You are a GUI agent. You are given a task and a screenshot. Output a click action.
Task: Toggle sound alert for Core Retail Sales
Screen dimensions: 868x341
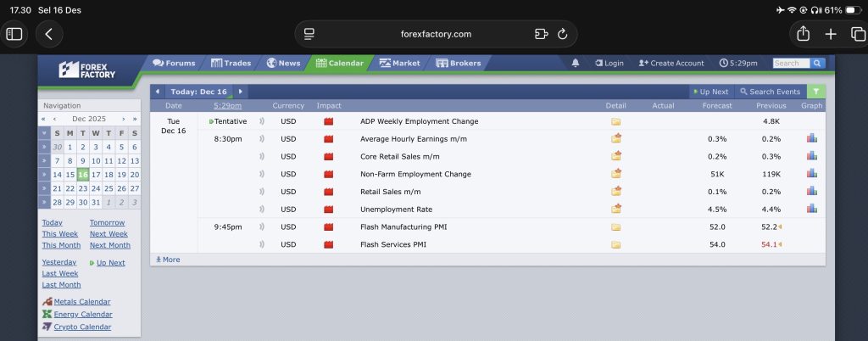[x=262, y=156]
